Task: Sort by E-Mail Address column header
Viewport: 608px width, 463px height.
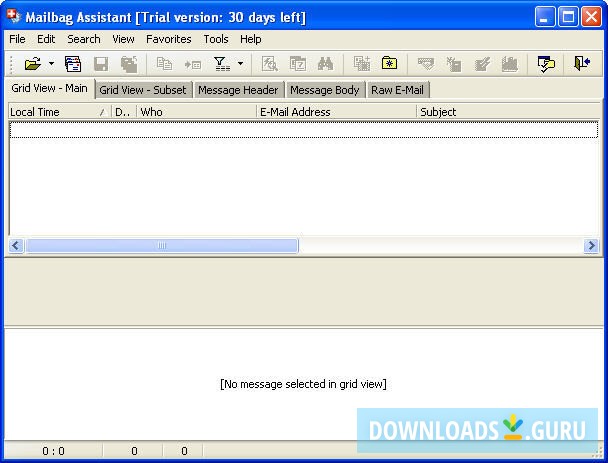Action: (x=336, y=112)
